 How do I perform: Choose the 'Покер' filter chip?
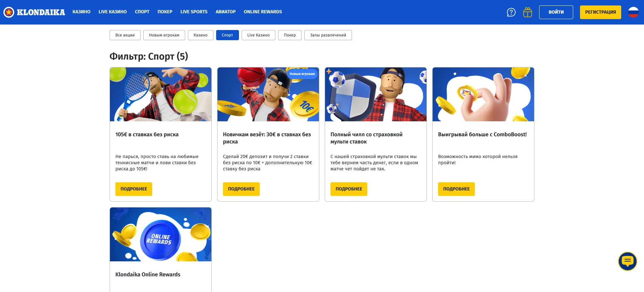(290, 35)
